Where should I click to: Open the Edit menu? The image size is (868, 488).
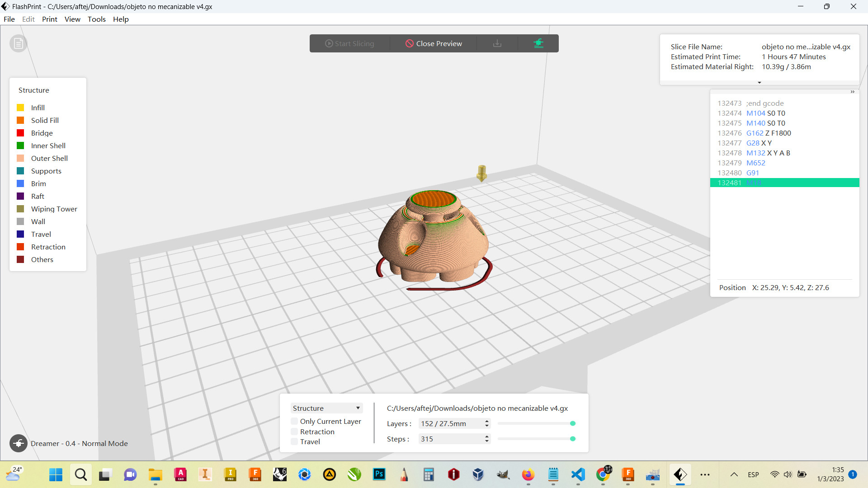28,19
